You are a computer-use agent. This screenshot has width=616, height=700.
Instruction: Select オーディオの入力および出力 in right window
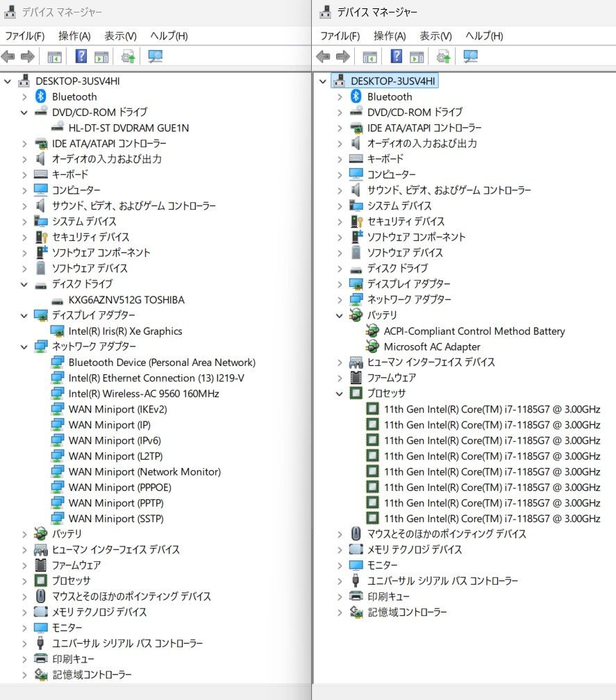(x=422, y=143)
